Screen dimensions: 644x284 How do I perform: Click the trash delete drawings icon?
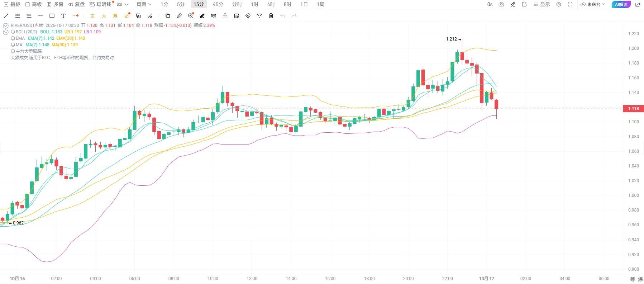pos(271,16)
